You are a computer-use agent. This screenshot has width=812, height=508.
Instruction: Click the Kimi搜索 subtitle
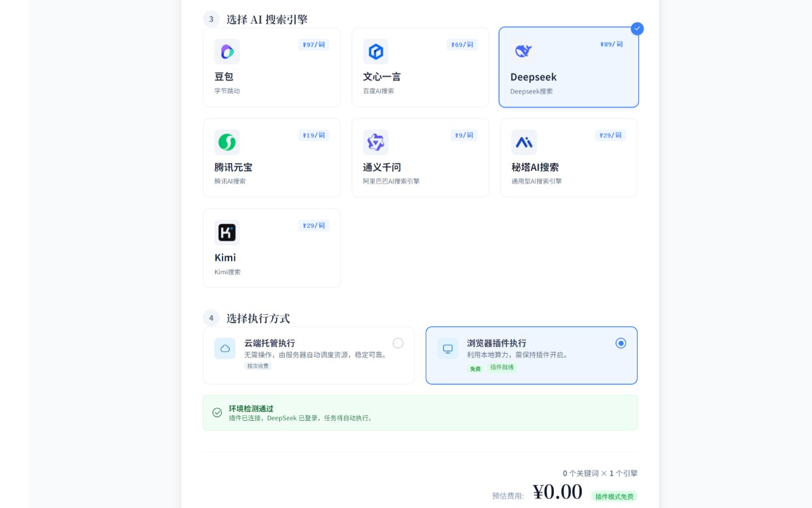point(228,272)
